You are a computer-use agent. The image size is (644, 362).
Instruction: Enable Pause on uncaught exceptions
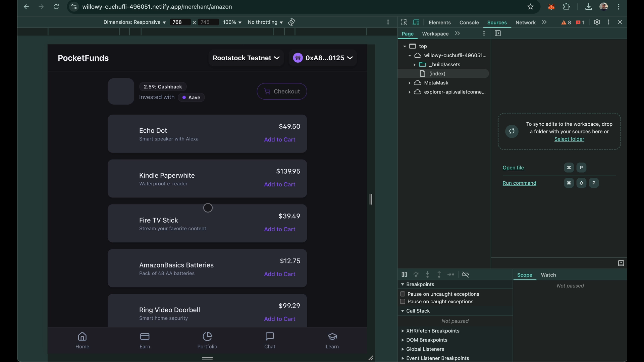pyautogui.click(x=402, y=294)
